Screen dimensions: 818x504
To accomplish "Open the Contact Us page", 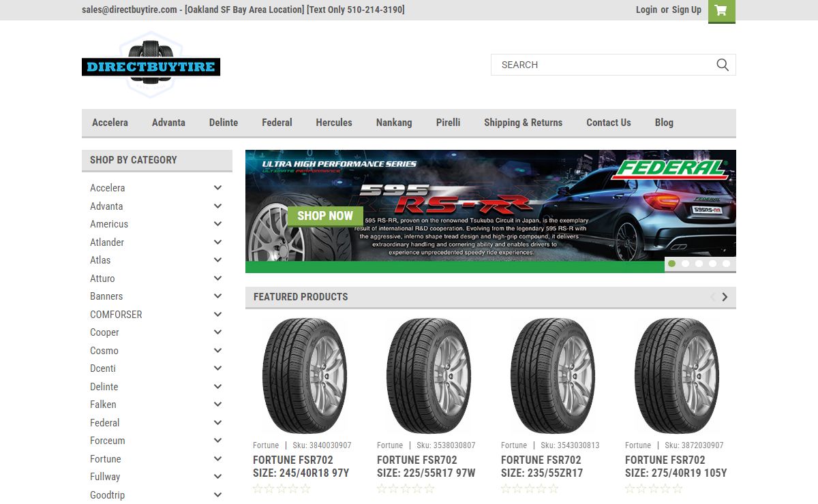I will point(609,123).
